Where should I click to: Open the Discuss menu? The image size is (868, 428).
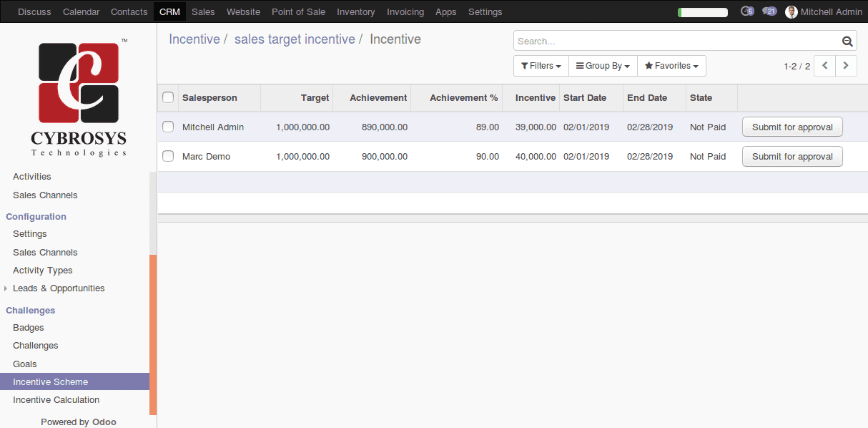click(34, 11)
